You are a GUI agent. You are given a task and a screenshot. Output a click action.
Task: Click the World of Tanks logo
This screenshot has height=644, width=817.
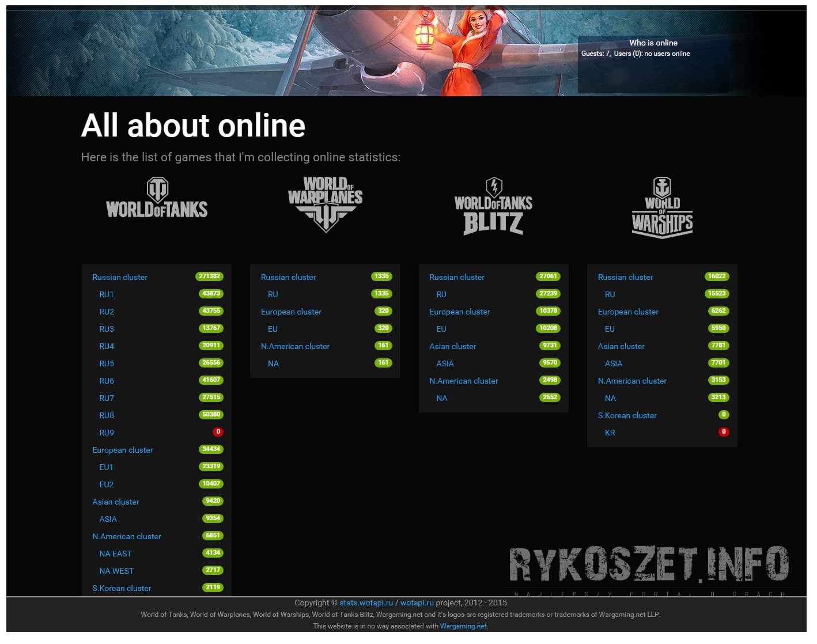click(x=157, y=199)
